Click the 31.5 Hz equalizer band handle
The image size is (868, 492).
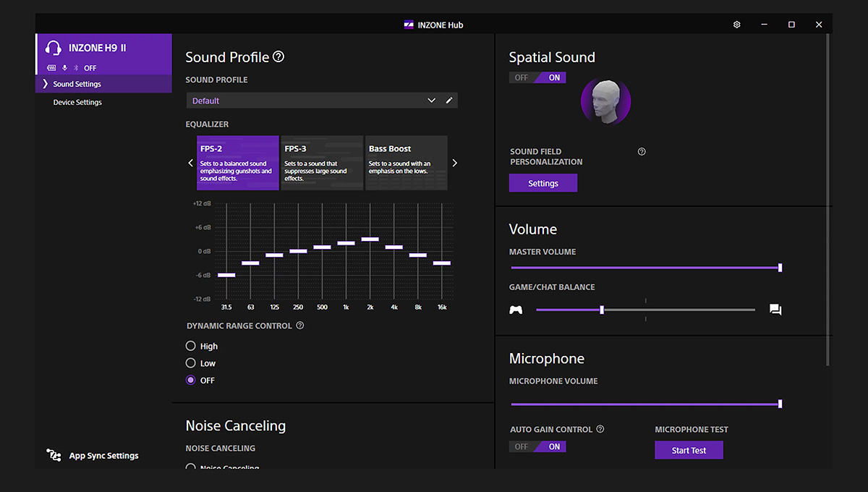(226, 275)
